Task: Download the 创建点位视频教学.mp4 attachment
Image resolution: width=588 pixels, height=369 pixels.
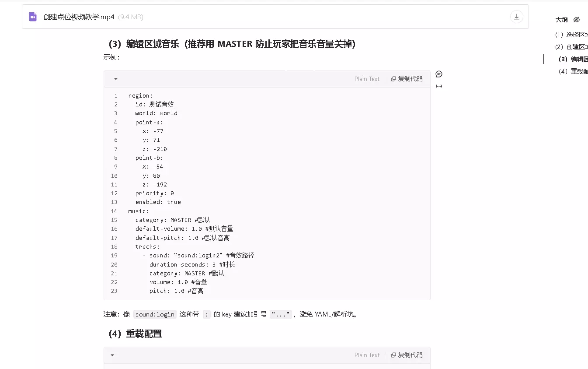Action: 516,17
